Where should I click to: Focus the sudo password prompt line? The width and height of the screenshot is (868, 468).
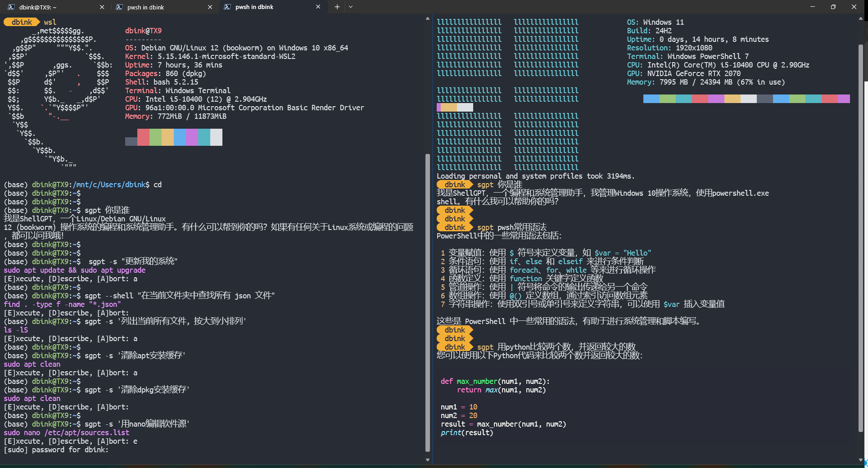pos(56,450)
